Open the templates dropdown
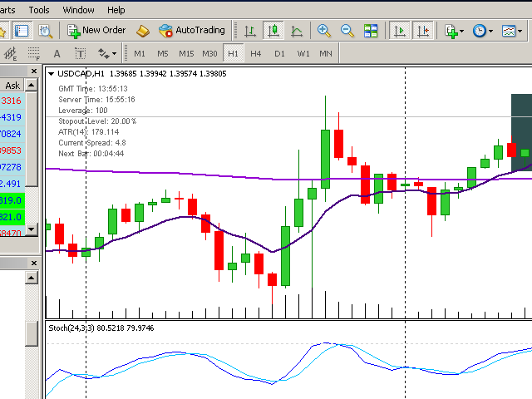The image size is (532, 399). click(510, 31)
